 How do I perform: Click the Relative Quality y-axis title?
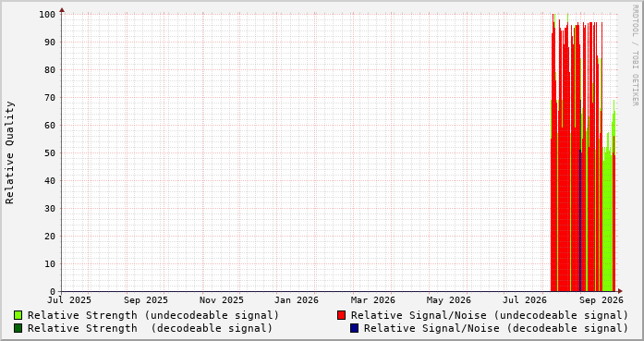9,152
